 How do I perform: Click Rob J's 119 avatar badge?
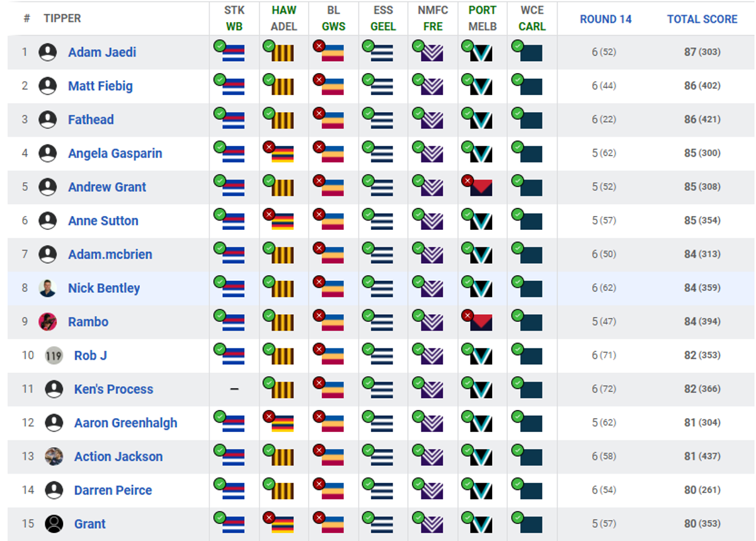(54, 355)
